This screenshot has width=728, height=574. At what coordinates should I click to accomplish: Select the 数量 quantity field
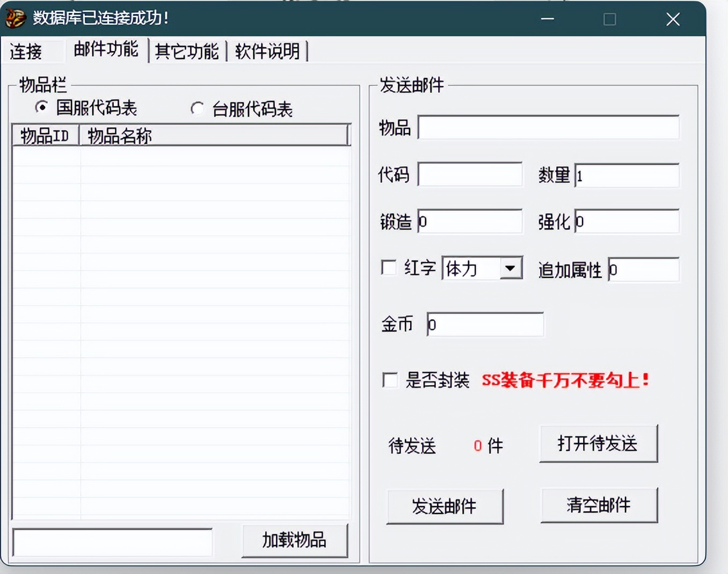tap(626, 175)
